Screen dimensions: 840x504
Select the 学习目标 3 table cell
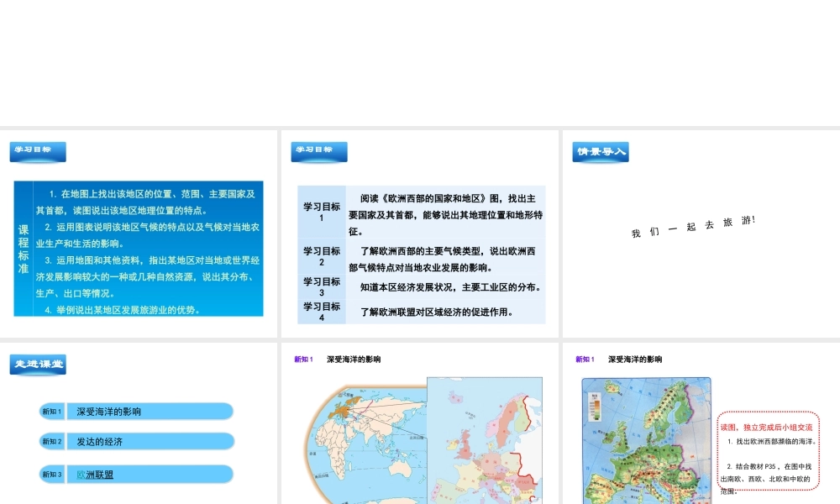(x=321, y=287)
